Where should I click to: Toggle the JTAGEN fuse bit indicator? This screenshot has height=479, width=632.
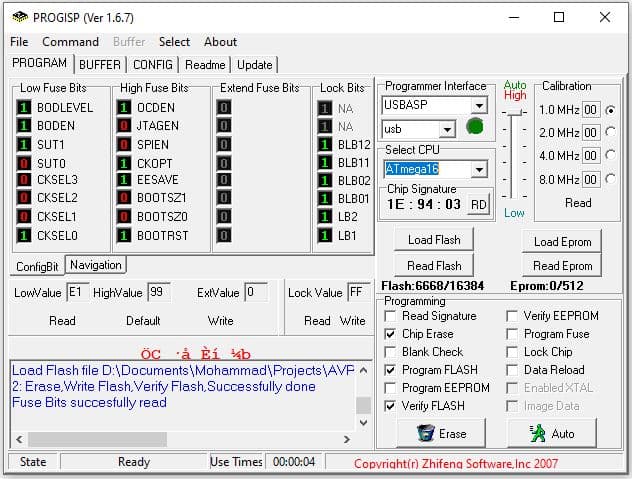[124, 126]
